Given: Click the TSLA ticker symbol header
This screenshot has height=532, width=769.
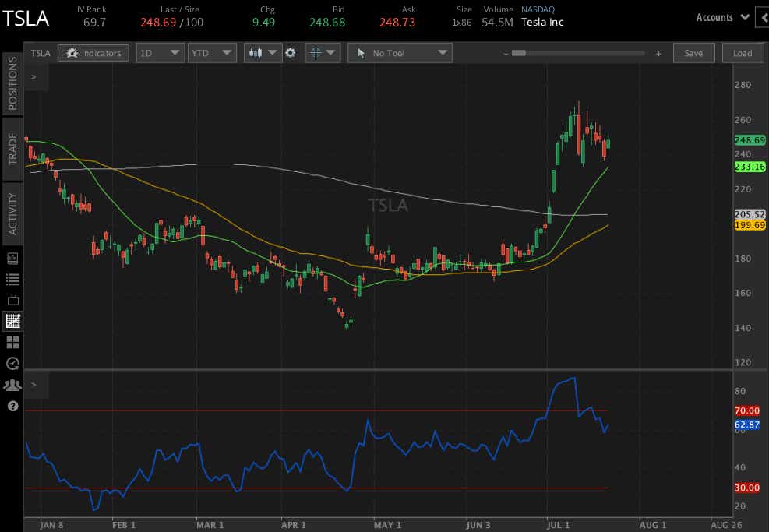Looking at the screenshot, I should coord(26,19).
